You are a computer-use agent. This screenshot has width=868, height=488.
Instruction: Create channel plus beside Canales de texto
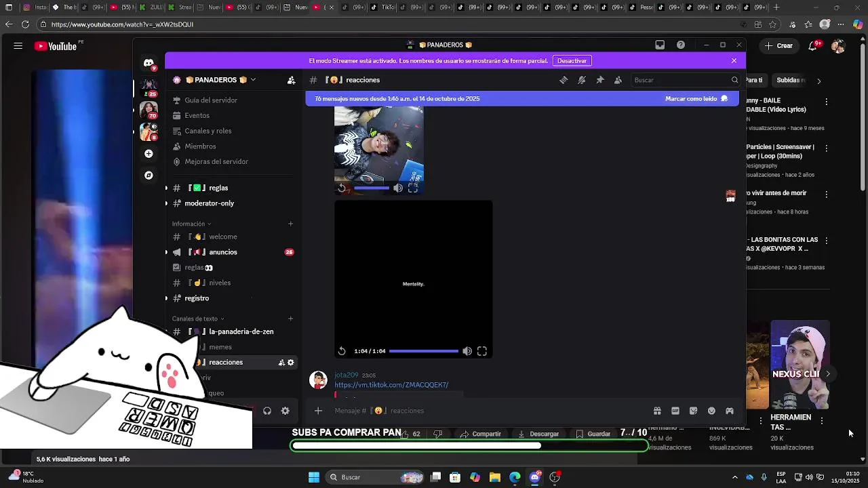(290, 319)
